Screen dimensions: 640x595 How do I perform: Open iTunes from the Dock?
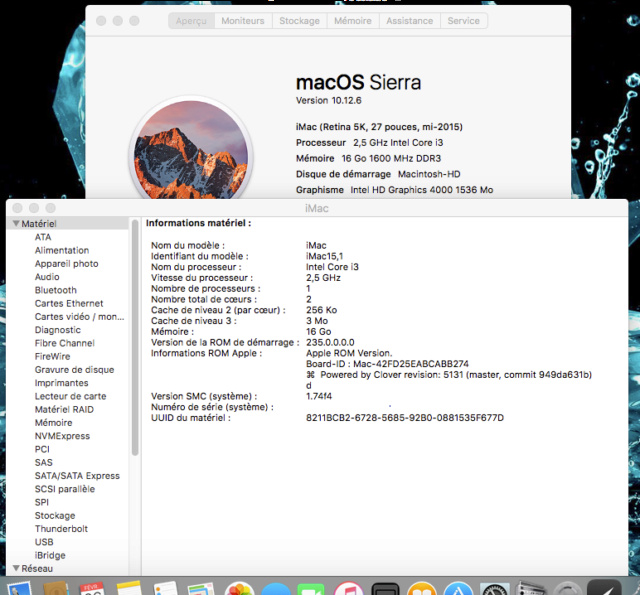coord(349,589)
